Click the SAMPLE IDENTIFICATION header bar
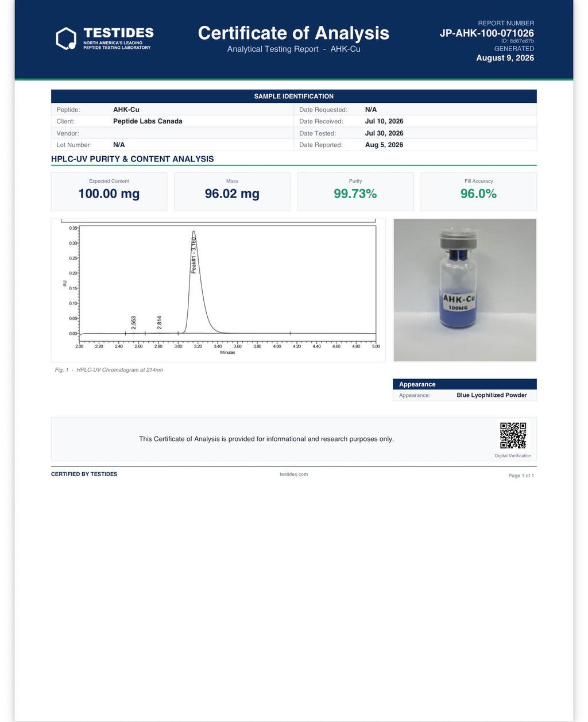 pyautogui.click(x=293, y=96)
